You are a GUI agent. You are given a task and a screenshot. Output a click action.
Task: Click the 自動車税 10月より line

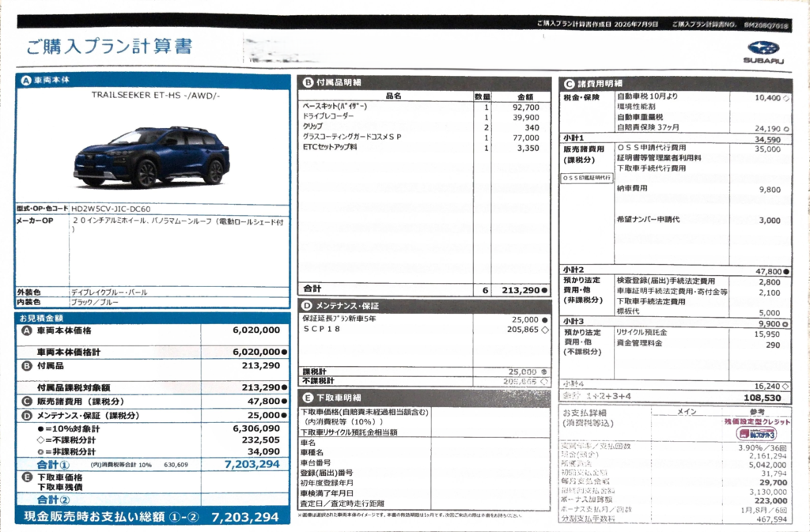click(647, 96)
